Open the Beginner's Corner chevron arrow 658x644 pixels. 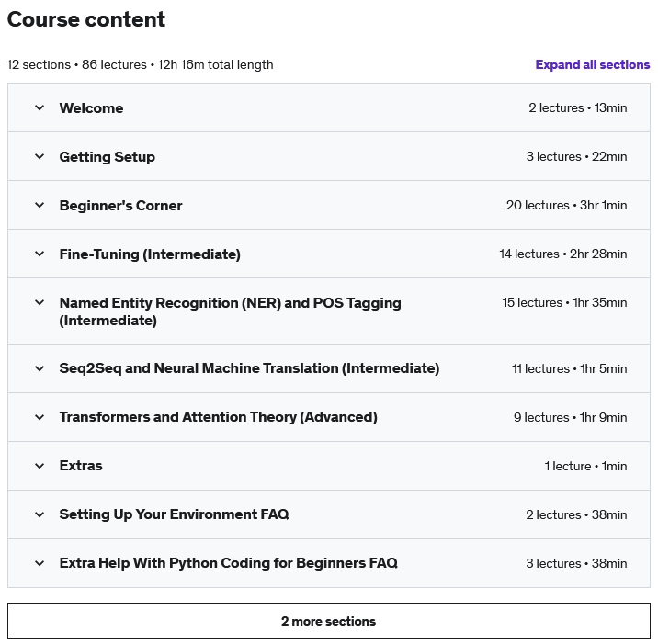40,205
